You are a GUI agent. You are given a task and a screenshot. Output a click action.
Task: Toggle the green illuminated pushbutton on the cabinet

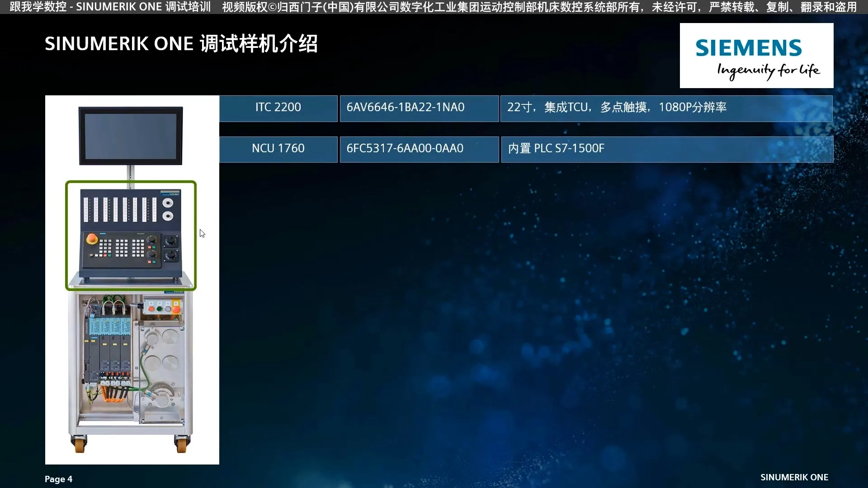(159, 309)
